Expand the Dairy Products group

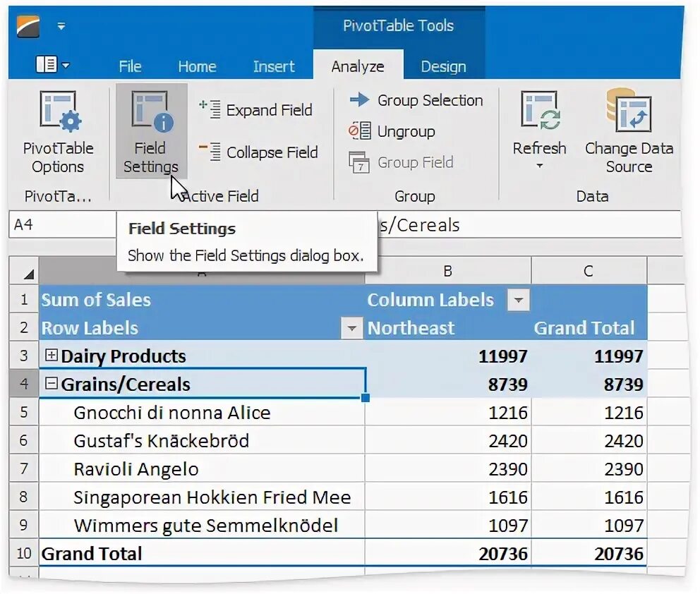[52, 356]
